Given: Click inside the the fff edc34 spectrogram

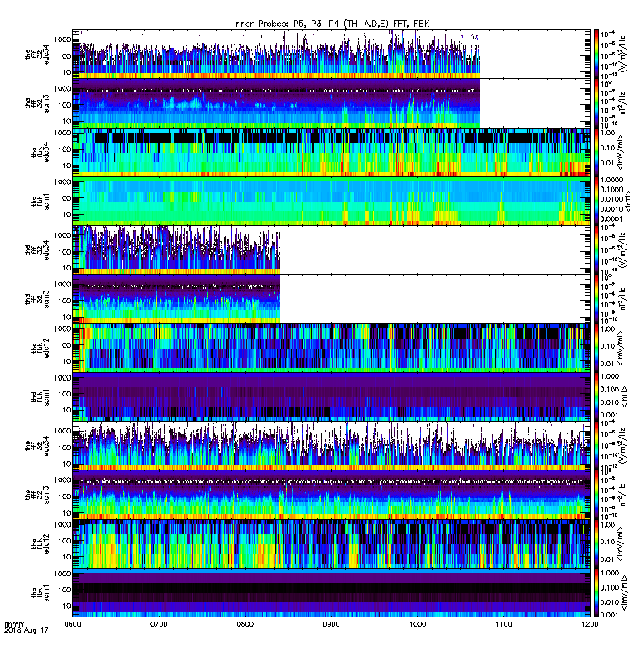Looking at the screenshot, I should click(331, 446).
